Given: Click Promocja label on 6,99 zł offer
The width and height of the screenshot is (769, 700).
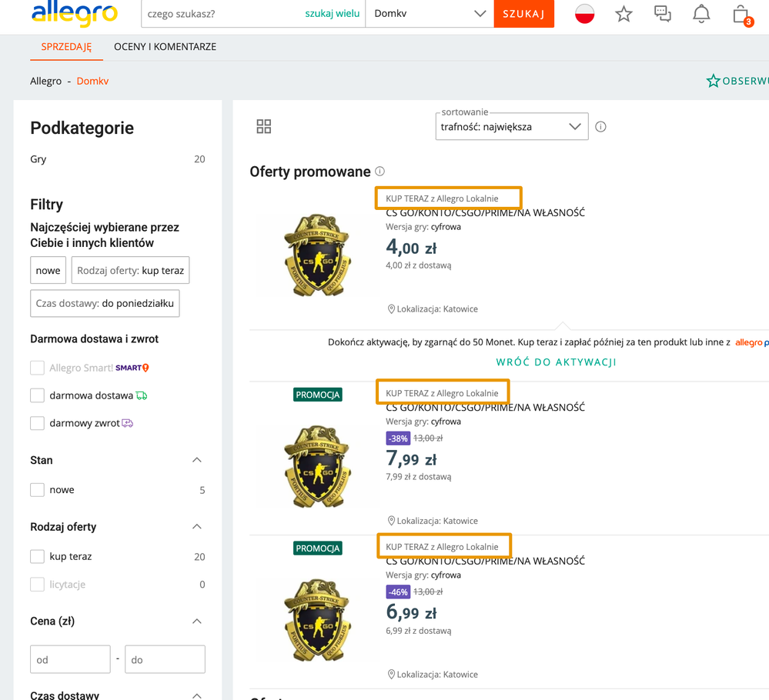Looking at the screenshot, I should tap(318, 548).
